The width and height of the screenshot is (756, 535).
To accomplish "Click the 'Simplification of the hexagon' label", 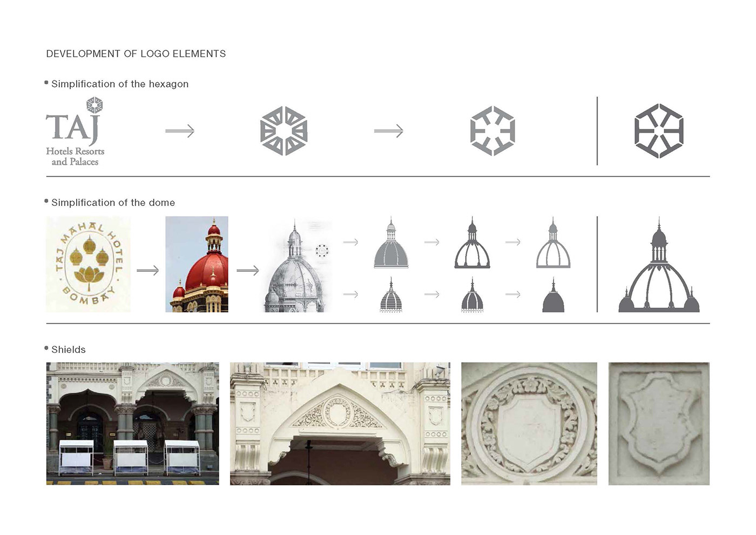I will (x=120, y=84).
